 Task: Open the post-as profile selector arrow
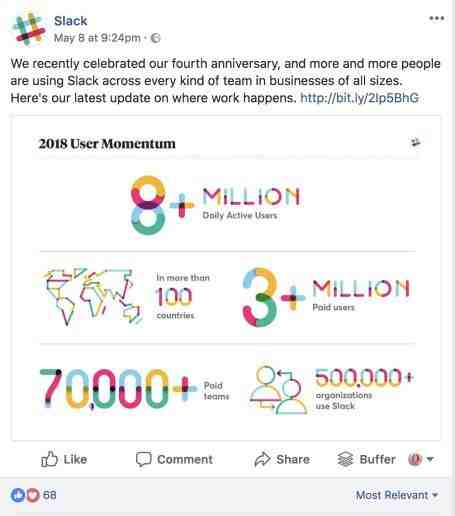coord(430,459)
